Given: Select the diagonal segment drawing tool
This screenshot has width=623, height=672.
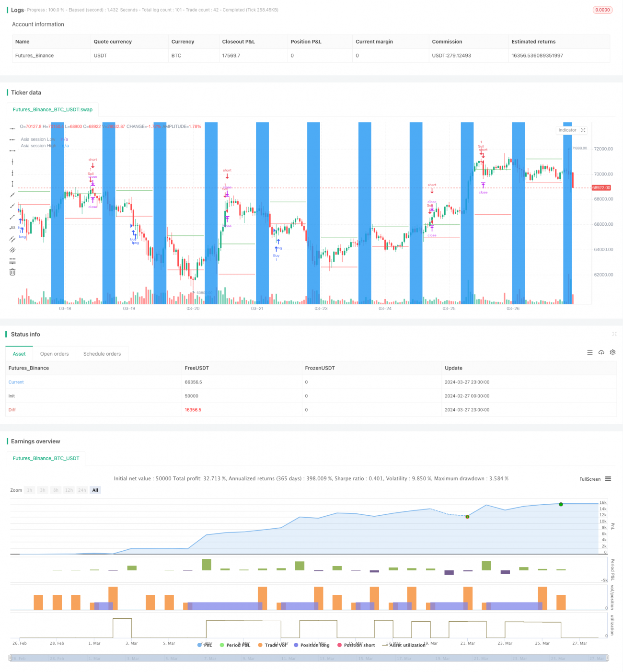Looking at the screenshot, I should pyautogui.click(x=12, y=217).
